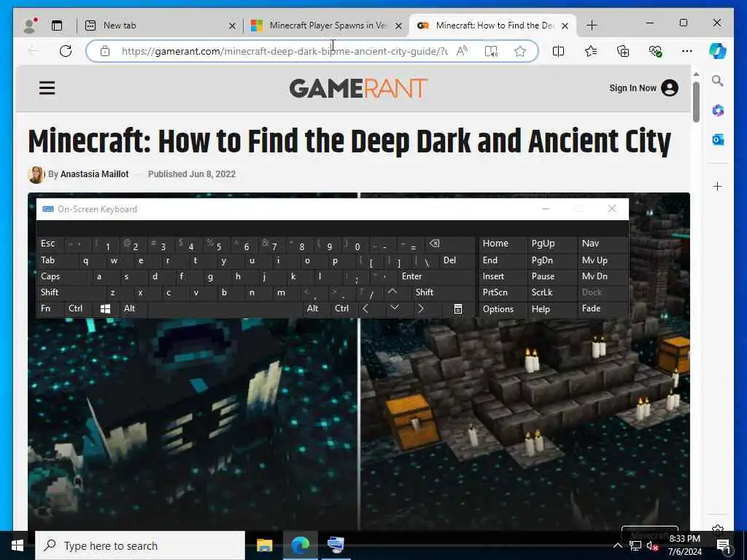Refresh the page with reload icon
The height and width of the screenshot is (560, 747).
click(x=66, y=51)
